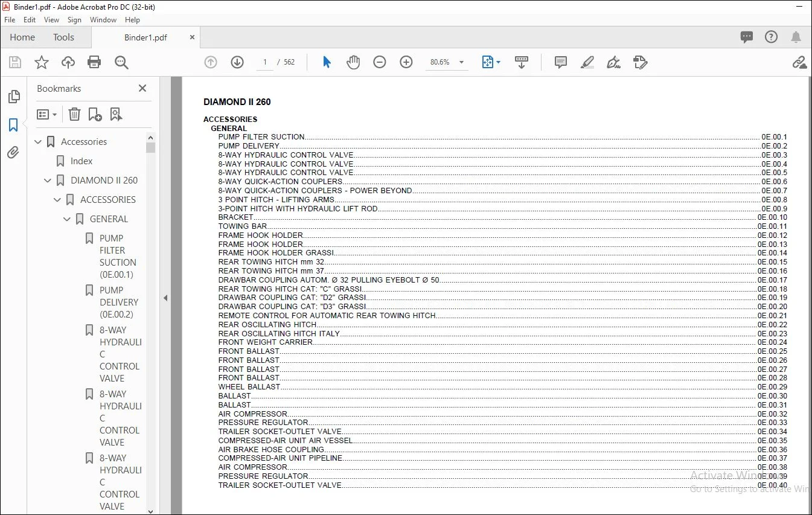
Task: Open the Index bookmark
Action: (x=82, y=161)
